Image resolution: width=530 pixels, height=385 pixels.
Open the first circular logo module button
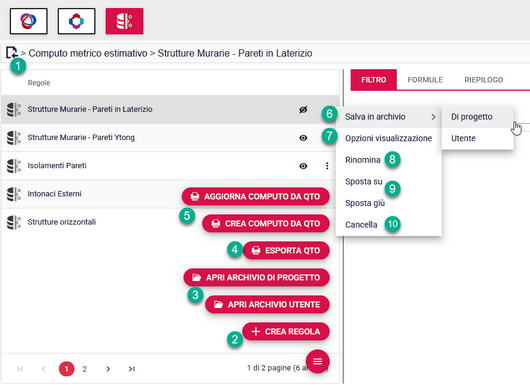tap(29, 21)
